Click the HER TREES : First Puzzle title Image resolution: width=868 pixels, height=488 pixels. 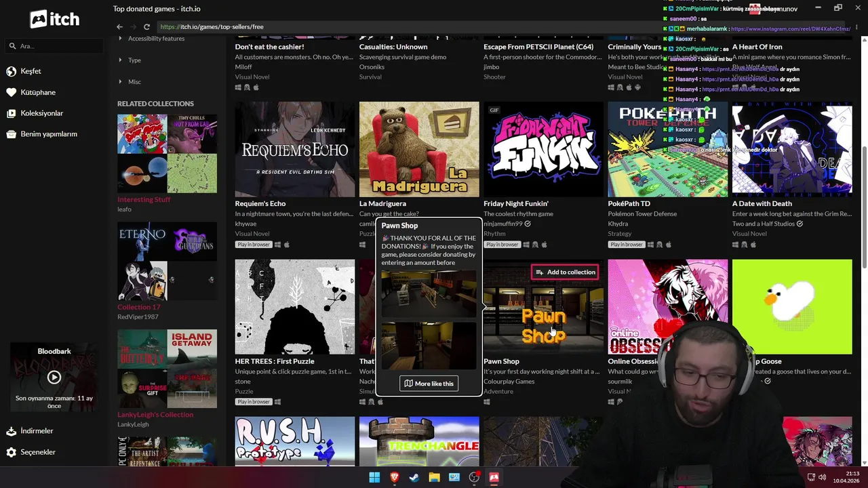pos(275,361)
